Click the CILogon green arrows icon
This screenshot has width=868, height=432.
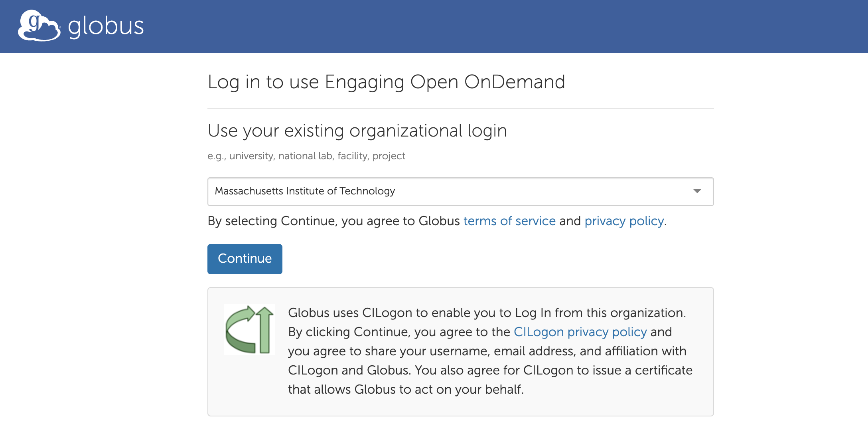[x=249, y=328]
